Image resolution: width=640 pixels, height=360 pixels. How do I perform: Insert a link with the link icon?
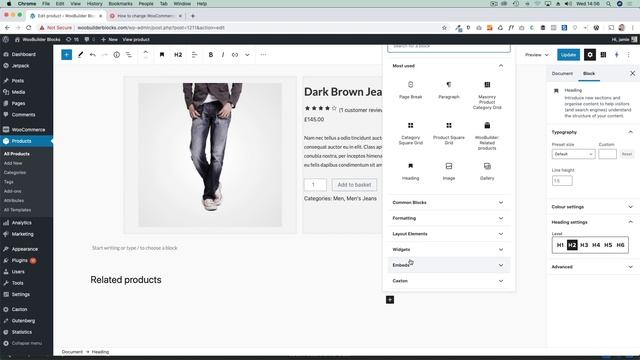235,55
